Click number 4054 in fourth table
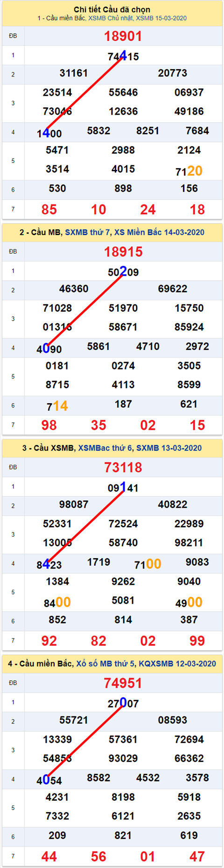This screenshot has width=224, height=868. coord(49,780)
